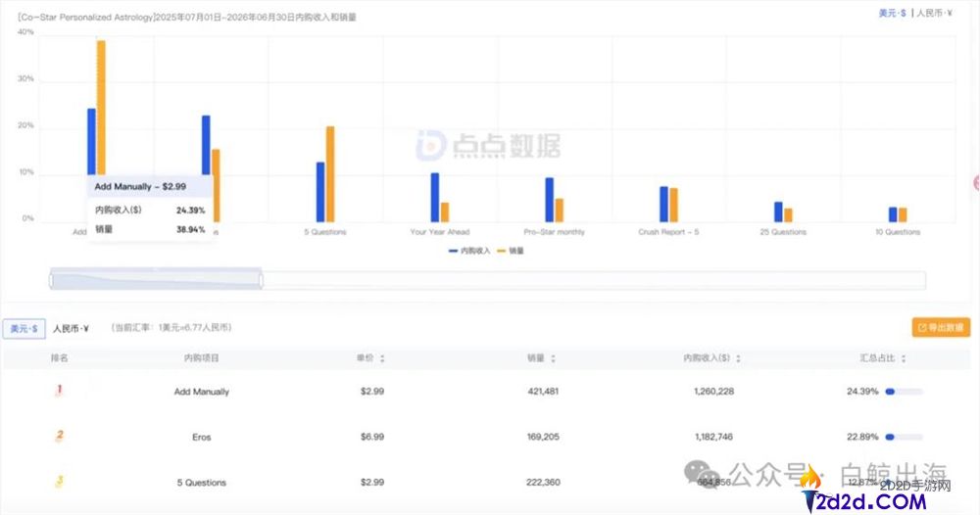980x515 pixels.
Task: Click the $6.99 price cell
Action: point(371,437)
